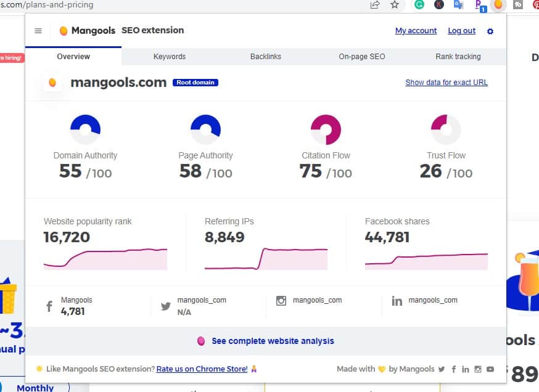The image size is (539, 392).
Task: Click the Instagram icon in the social profiles row
Action: [x=281, y=301]
